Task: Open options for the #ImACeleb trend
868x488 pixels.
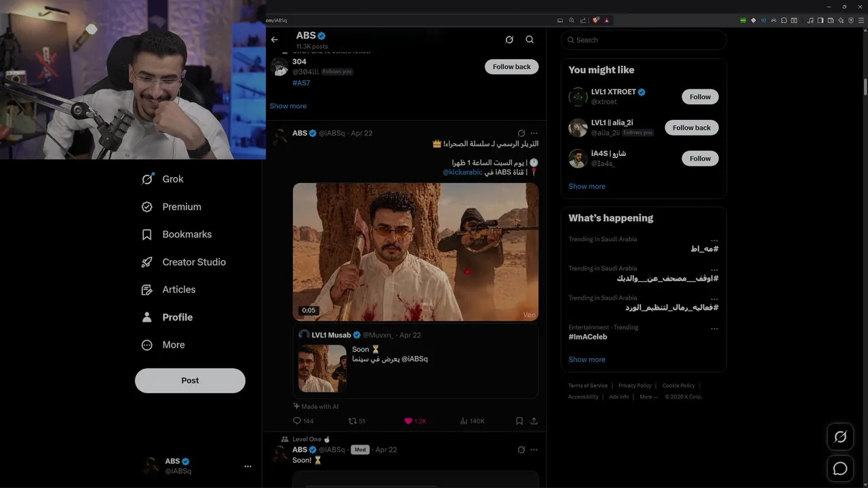Action: pos(714,329)
